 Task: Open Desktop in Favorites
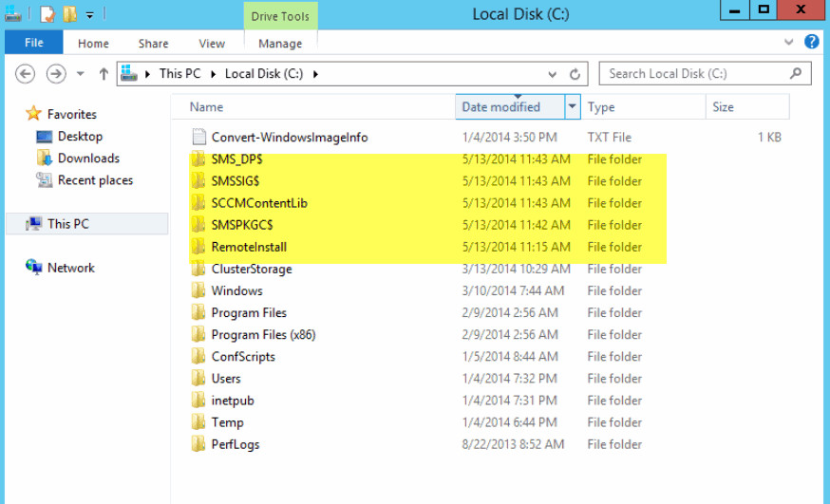click(80, 136)
